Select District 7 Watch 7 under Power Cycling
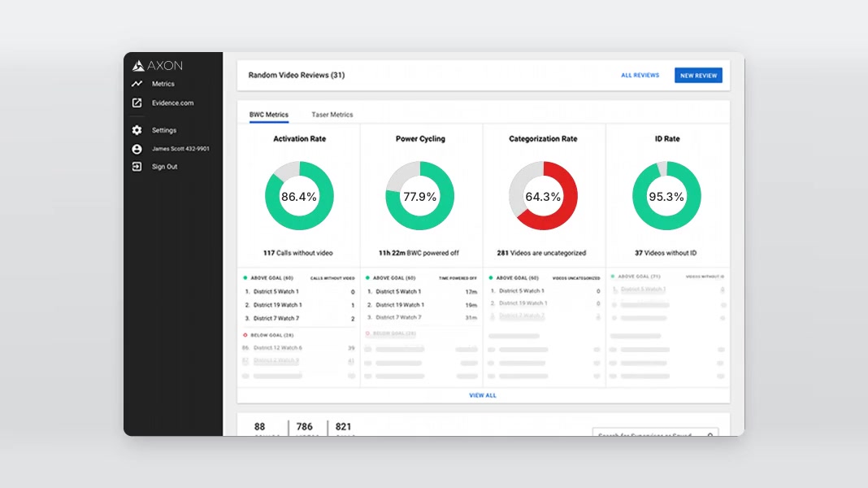The width and height of the screenshot is (868, 488). 421,317
